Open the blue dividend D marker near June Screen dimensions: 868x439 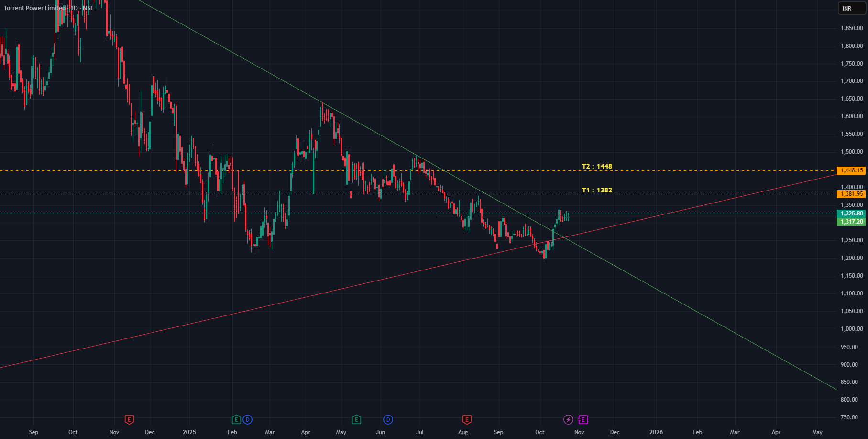[388, 420]
